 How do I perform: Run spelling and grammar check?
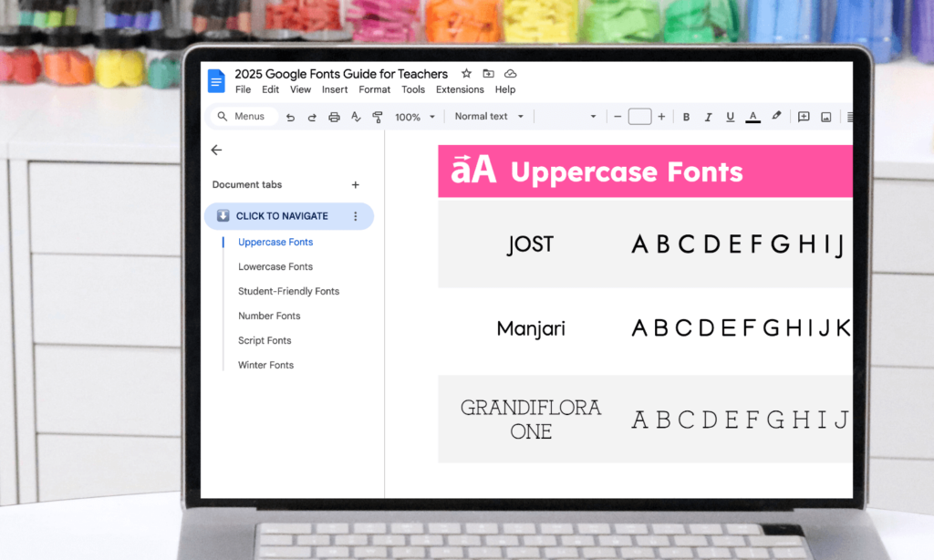pyautogui.click(x=356, y=117)
